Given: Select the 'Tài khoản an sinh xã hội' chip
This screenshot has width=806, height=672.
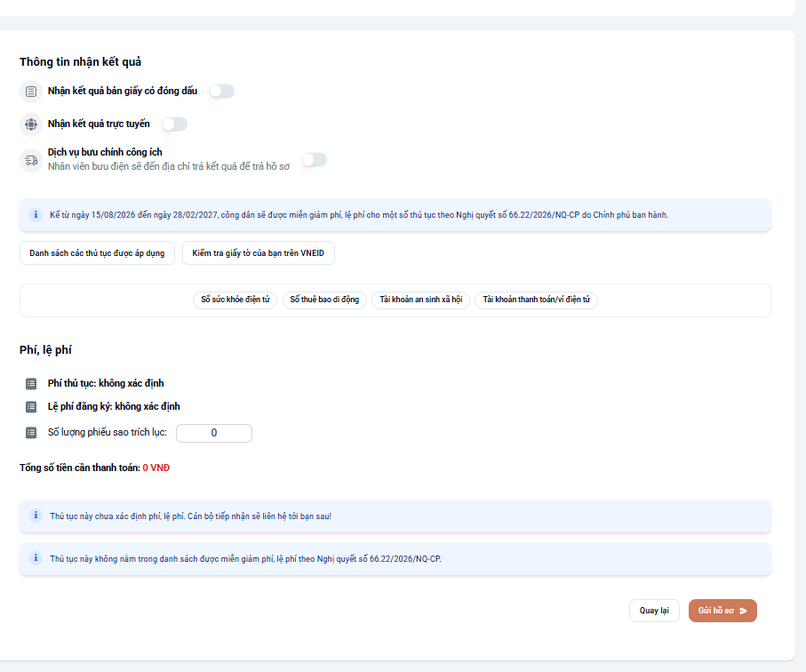Looking at the screenshot, I should [x=421, y=300].
